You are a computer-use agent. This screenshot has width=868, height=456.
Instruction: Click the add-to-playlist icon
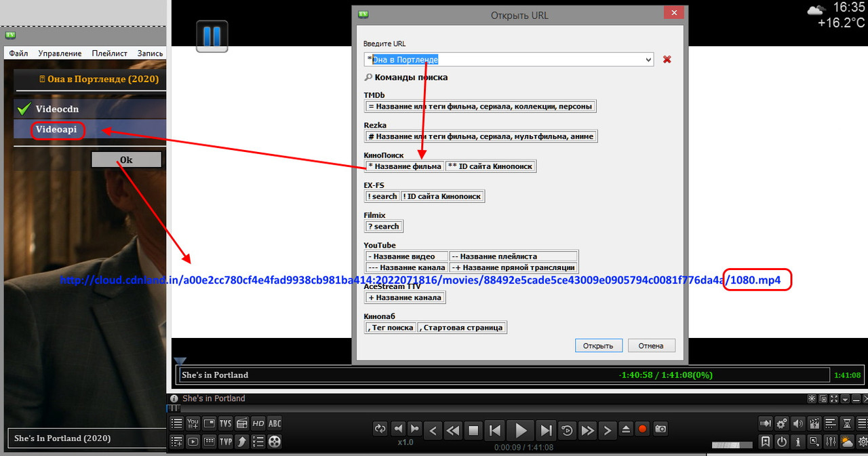point(176,442)
